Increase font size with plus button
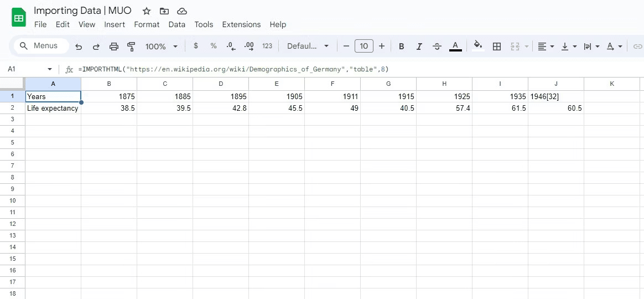The width and height of the screenshot is (644, 299). [382, 46]
